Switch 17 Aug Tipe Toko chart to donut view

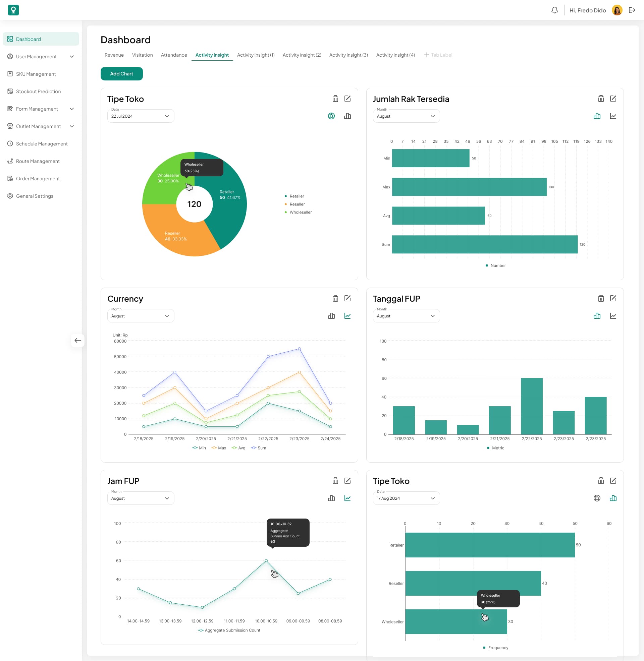pyautogui.click(x=597, y=498)
